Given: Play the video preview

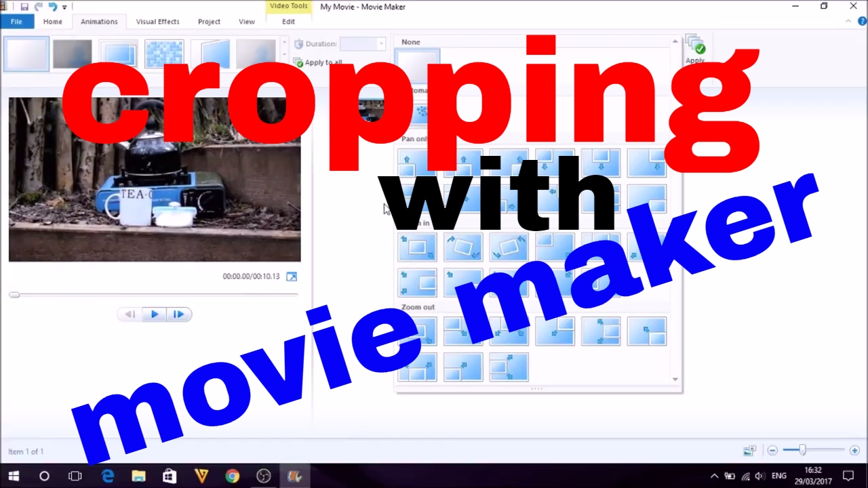Looking at the screenshot, I should coord(155,314).
